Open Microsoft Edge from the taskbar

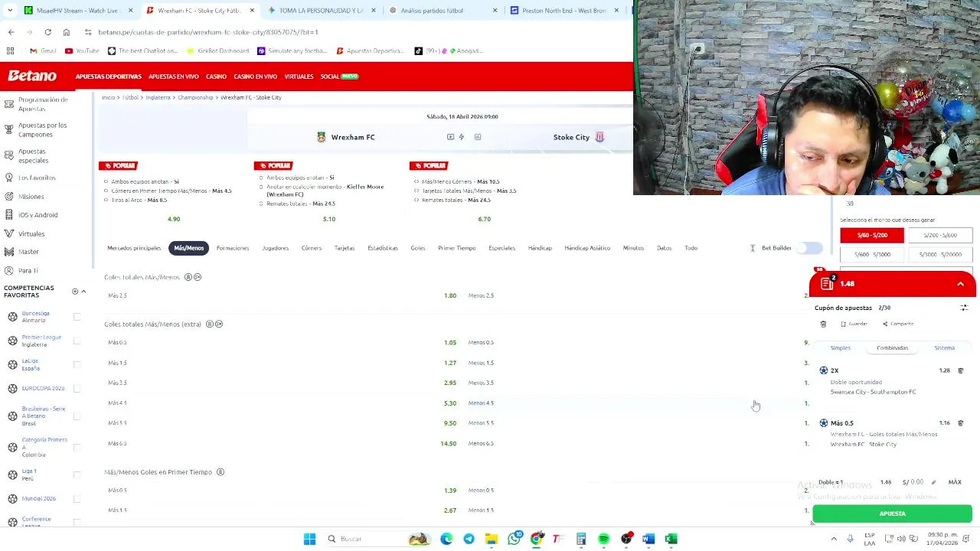click(446, 539)
